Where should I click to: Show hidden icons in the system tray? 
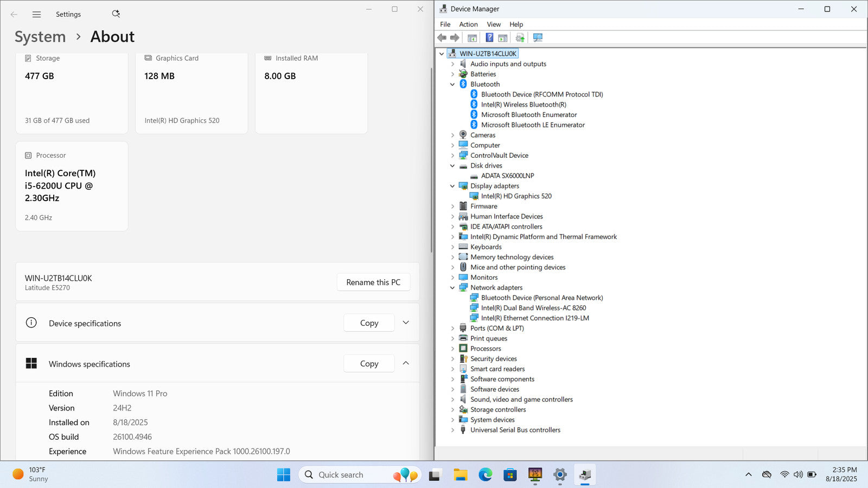tap(749, 474)
